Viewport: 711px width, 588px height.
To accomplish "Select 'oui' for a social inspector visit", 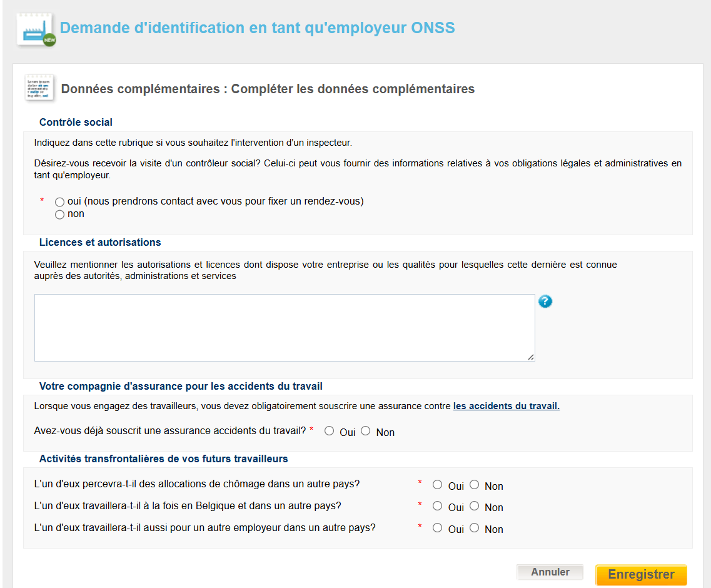I will (60, 202).
